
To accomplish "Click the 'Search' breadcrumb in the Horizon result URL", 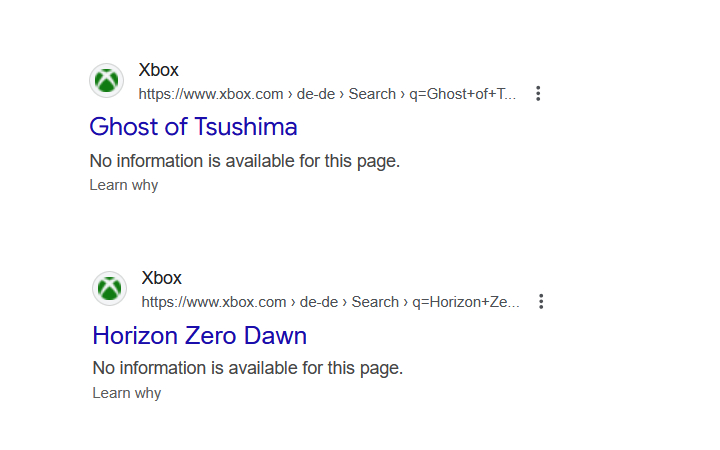I will [x=375, y=302].
